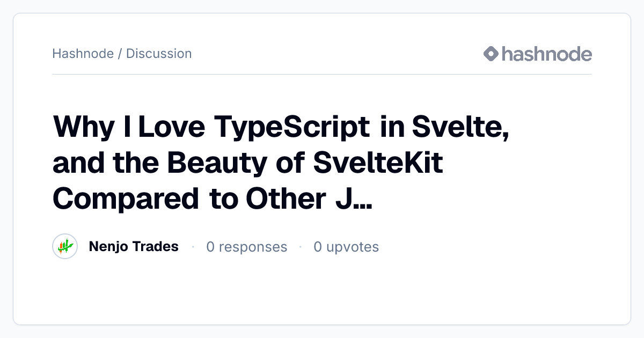The image size is (644, 338).
Task: Click the title line Compared to Other
Action: tap(213, 199)
